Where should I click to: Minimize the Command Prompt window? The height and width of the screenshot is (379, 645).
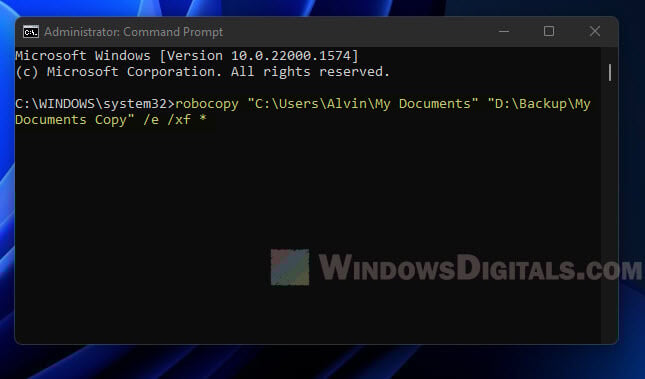pyautogui.click(x=504, y=31)
